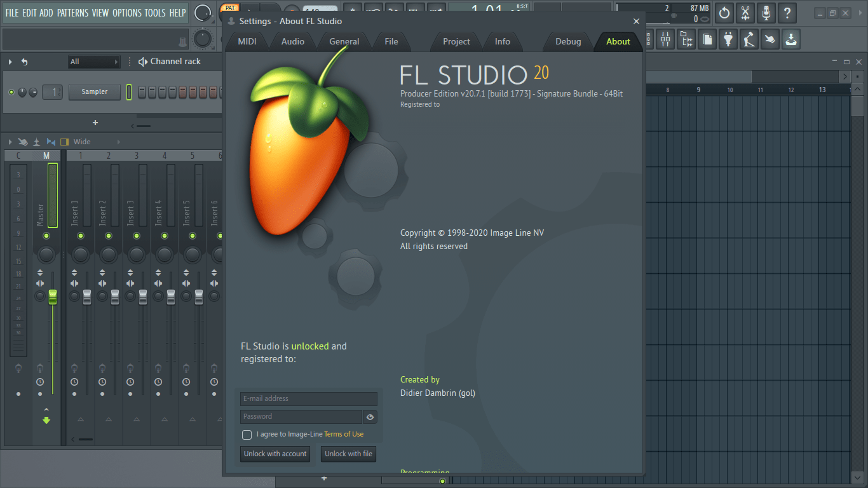Click the Unlock with file button
This screenshot has width=868, height=488.
pos(349,454)
